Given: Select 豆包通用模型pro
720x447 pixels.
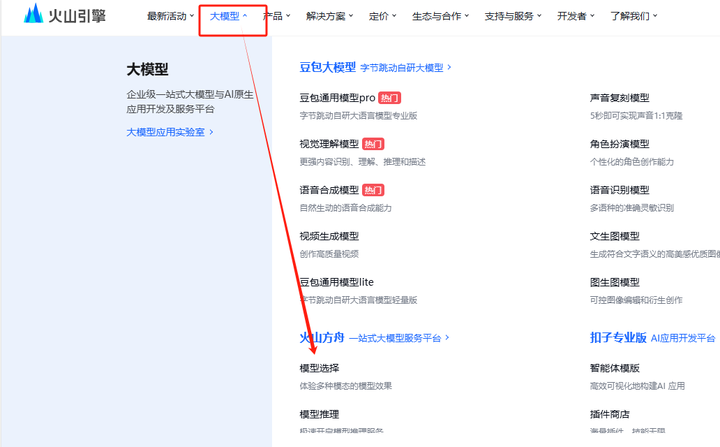Looking at the screenshot, I should click(x=337, y=98).
